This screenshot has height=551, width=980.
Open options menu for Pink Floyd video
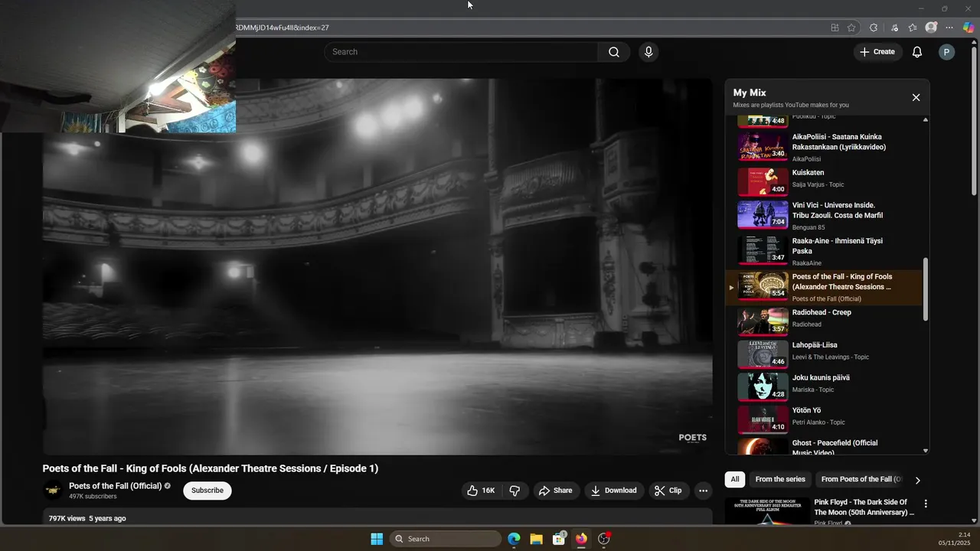click(x=926, y=504)
